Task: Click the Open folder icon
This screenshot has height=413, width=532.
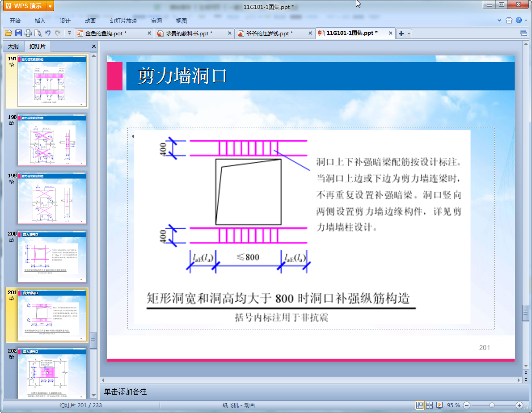Action: 8,33
